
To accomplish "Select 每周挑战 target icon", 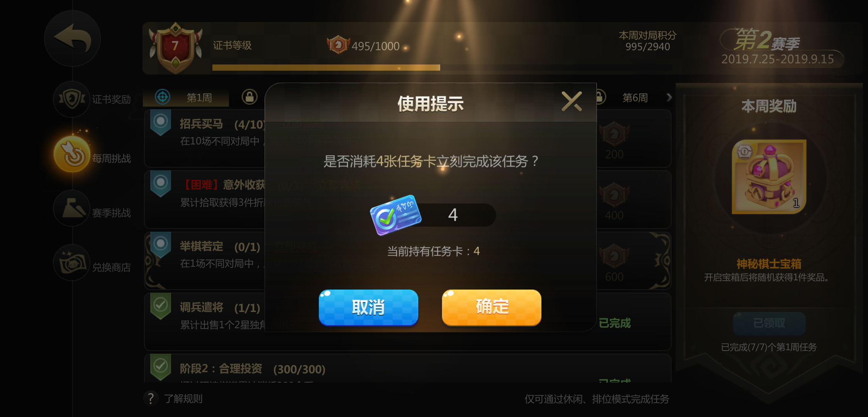I will [x=72, y=154].
